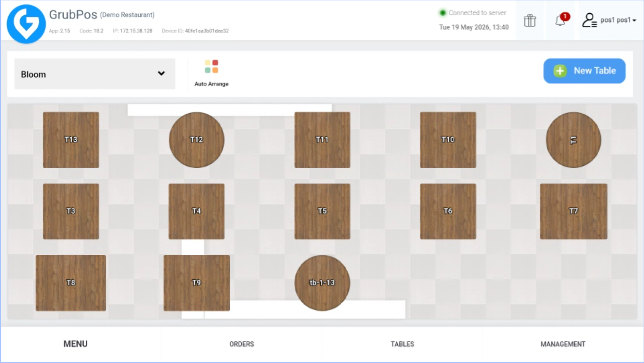Open the gift box icon
The height and width of the screenshot is (363, 644).
530,20
